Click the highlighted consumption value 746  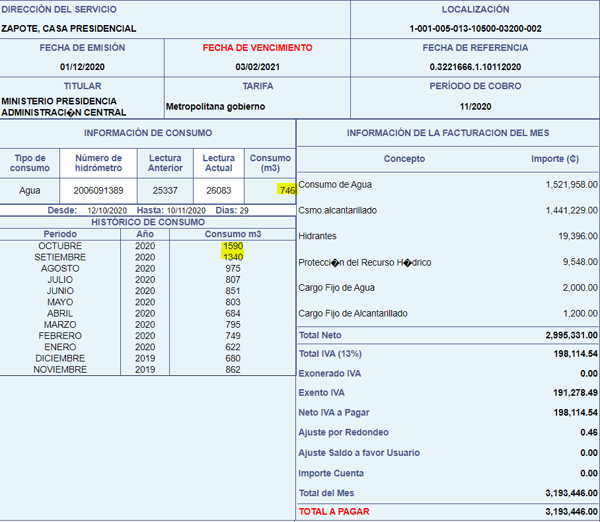(x=287, y=190)
